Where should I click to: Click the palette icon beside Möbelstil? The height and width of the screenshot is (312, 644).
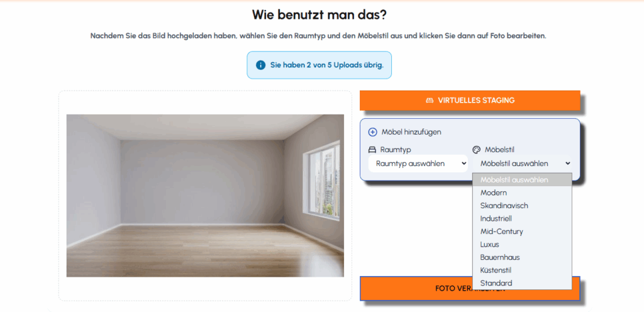tap(477, 150)
